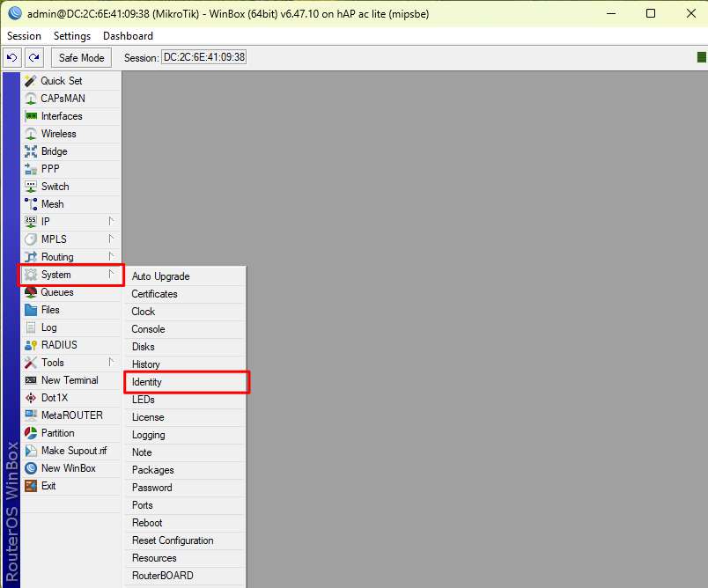708x588 pixels.
Task: Expand the MPLS submenu
Action: coord(111,239)
